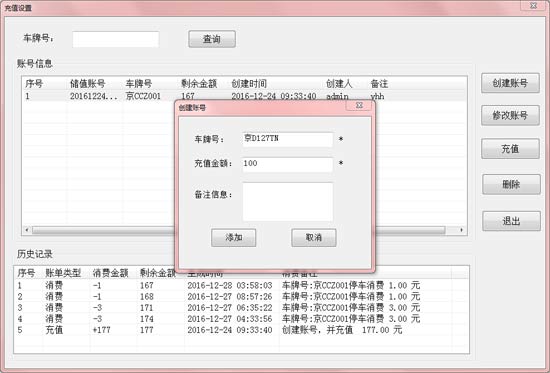Click 添加 in the create account dialog

tap(234, 238)
